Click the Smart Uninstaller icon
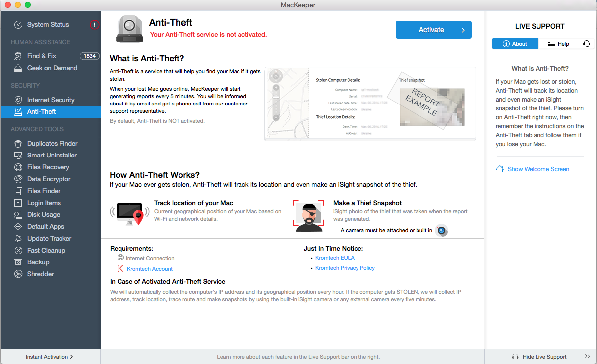This screenshot has width=597, height=364. point(18,155)
